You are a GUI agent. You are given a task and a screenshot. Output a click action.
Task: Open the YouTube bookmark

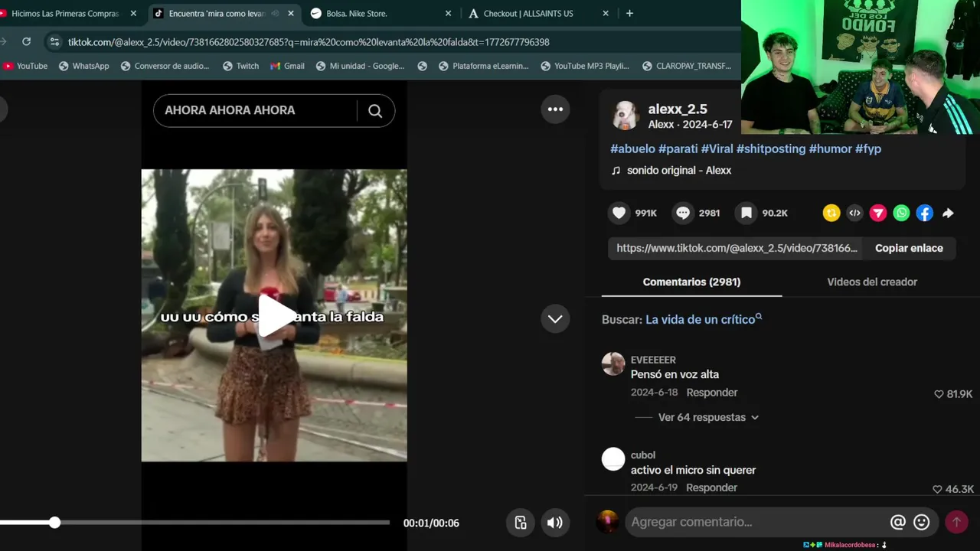[x=25, y=66]
